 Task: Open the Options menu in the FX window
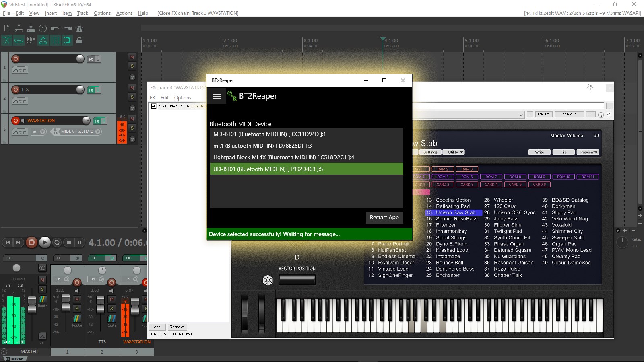pyautogui.click(x=182, y=97)
